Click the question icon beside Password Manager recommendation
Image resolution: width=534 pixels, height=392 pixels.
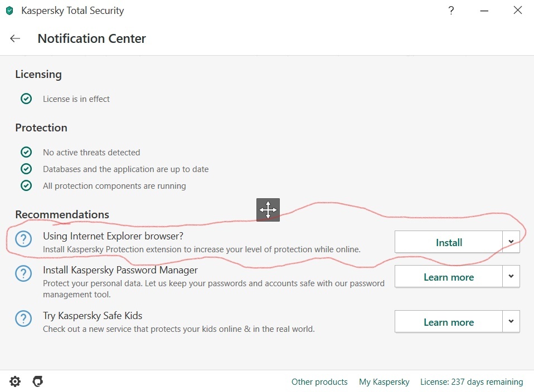(23, 273)
